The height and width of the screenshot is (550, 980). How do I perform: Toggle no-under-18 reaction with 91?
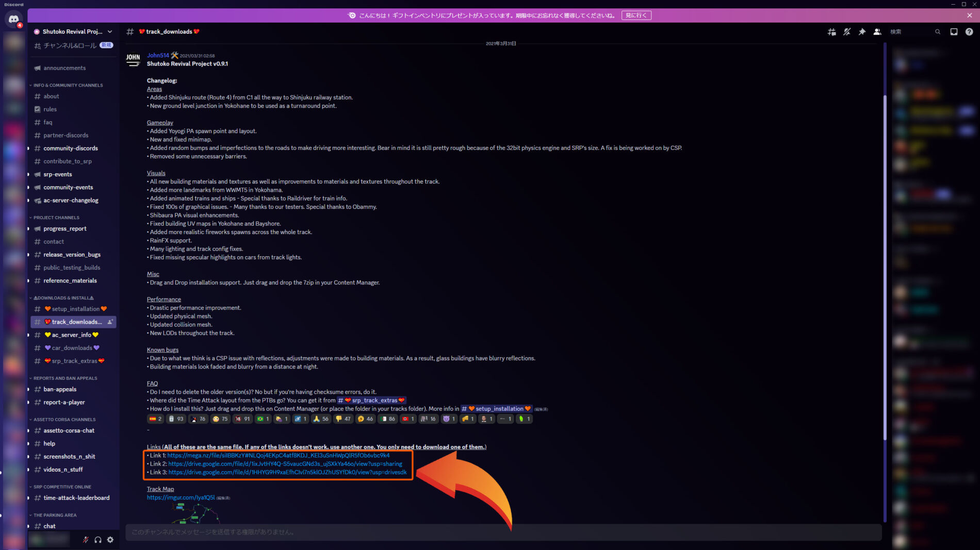pyautogui.click(x=242, y=419)
